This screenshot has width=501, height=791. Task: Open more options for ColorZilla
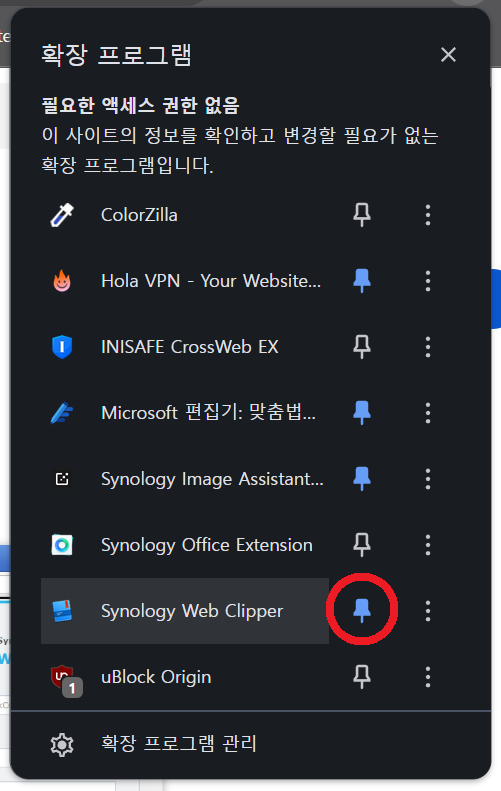click(428, 215)
